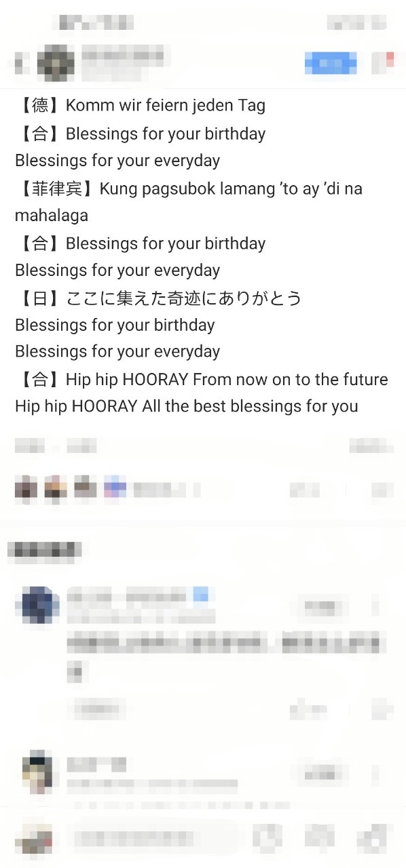Screen dimensions: 406x868
Task: Tap the final line 'Hip hip HOORAY All the best blessings'
Action: [x=187, y=406]
